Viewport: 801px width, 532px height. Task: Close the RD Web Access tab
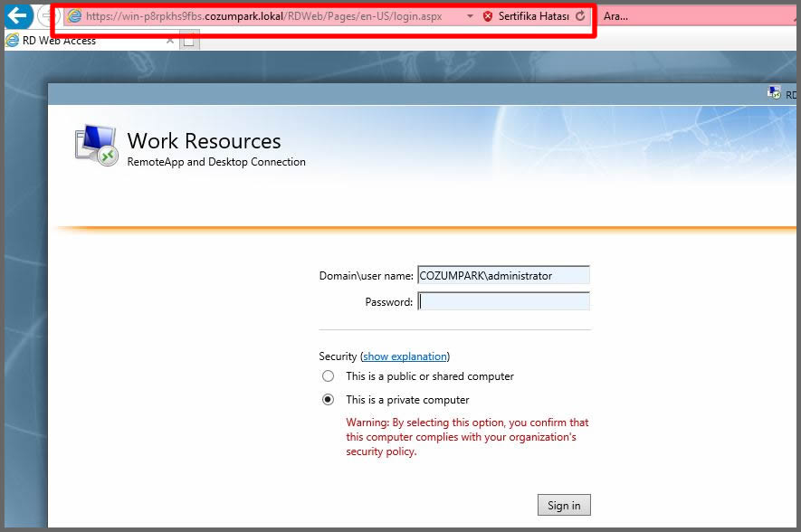(170, 41)
